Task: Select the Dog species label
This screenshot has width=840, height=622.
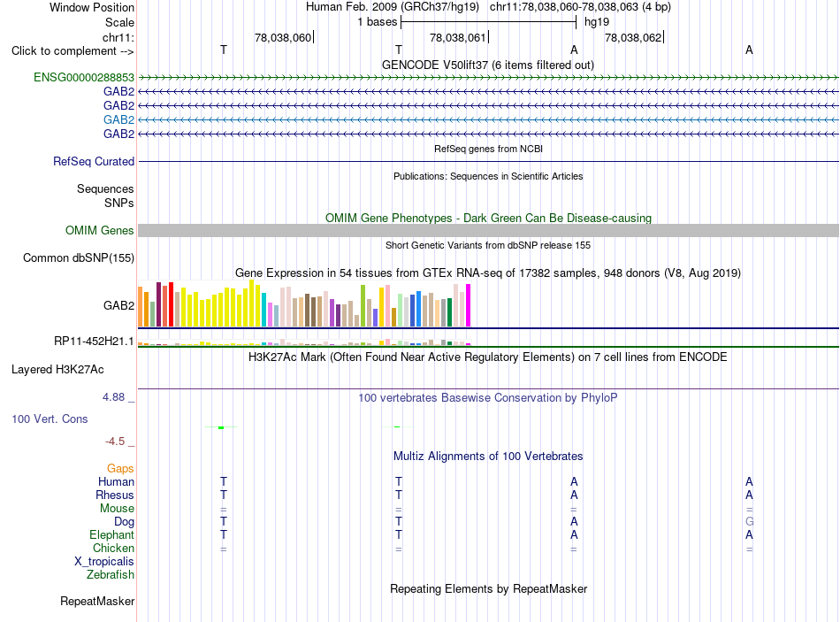Action: (124, 522)
